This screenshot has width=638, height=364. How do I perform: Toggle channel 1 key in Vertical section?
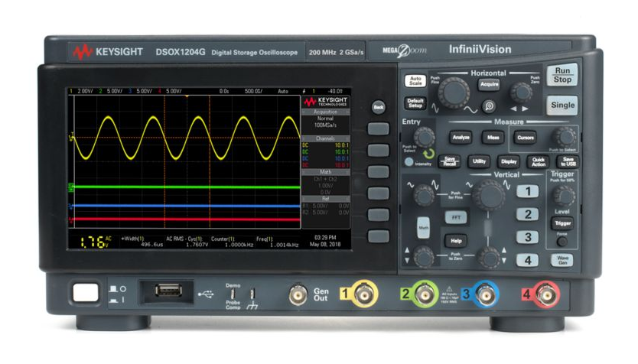[x=528, y=190]
